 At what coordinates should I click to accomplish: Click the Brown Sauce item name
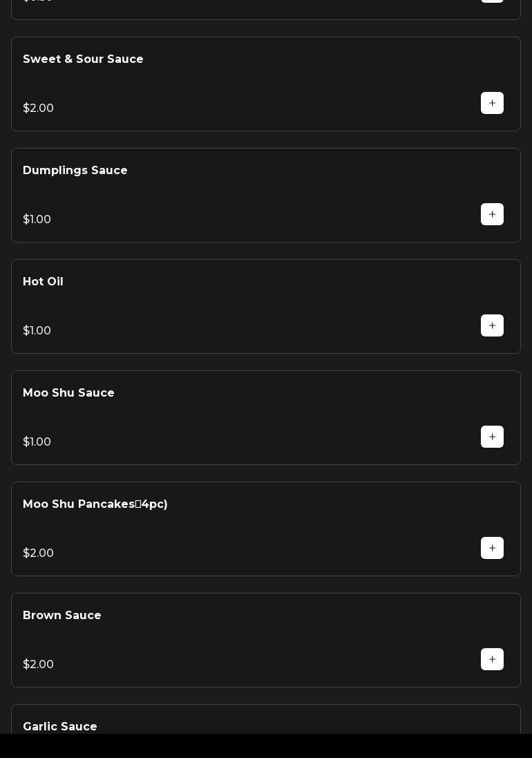pyautogui.click(x=62, y=616)
